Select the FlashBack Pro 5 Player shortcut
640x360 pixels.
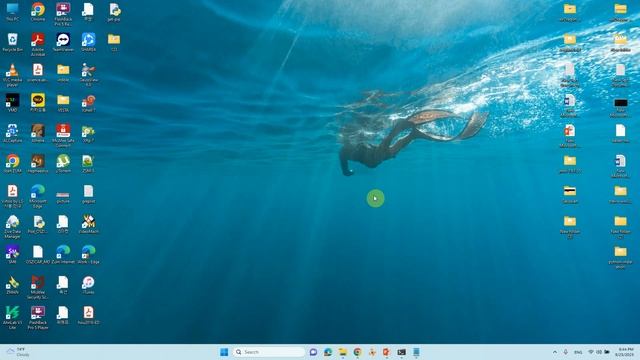pos(38,318)
